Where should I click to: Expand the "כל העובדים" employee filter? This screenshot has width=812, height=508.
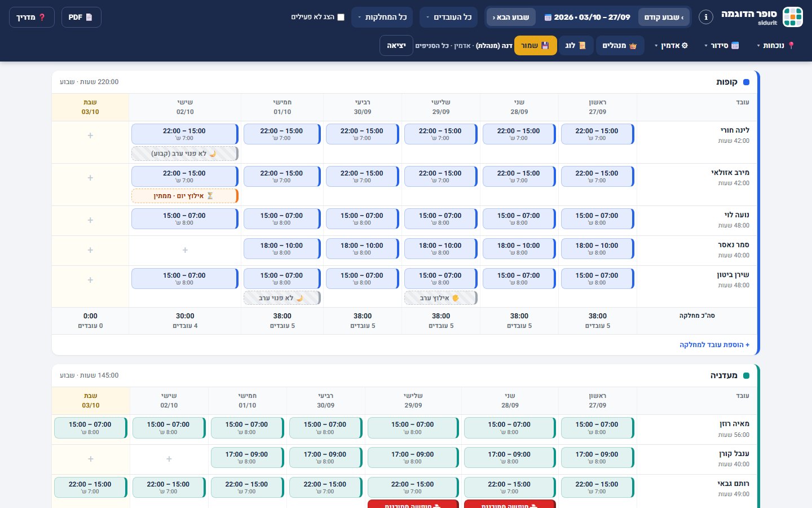coord(448,17)
